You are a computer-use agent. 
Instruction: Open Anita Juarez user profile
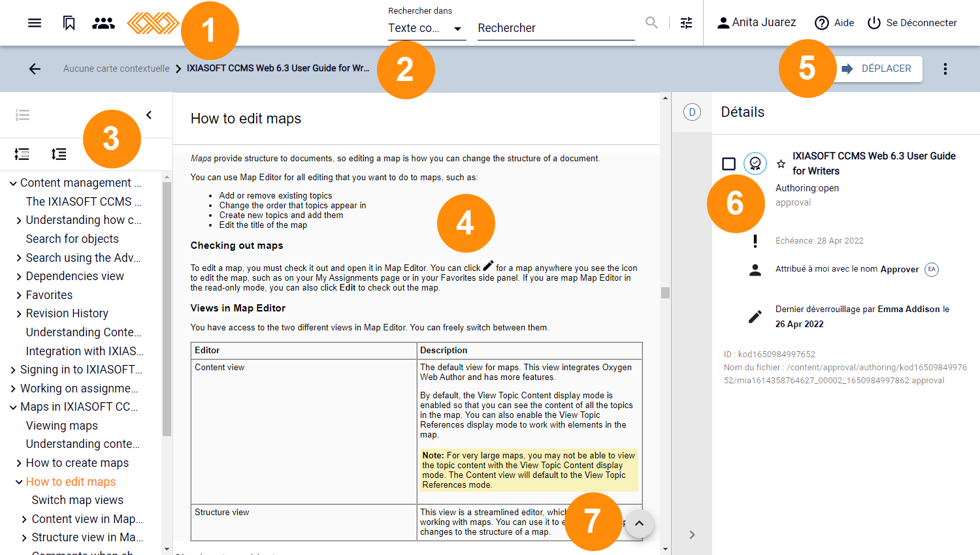click(x=757, y=22)
